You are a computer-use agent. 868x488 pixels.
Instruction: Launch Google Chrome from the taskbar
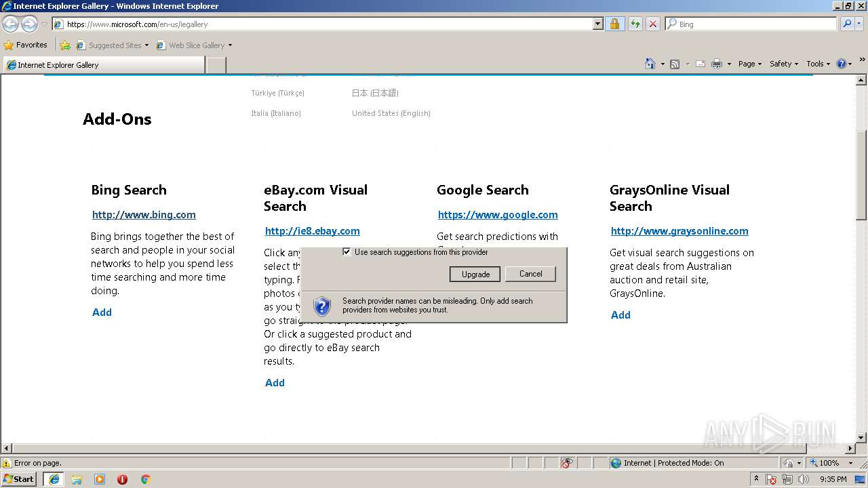click(145, 479)
